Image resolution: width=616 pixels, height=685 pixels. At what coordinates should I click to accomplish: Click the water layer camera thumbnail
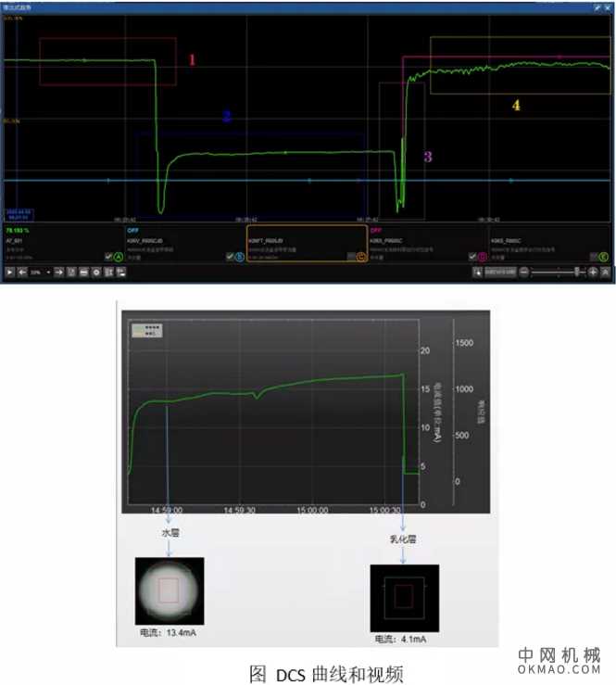click(x=170, y=590)
